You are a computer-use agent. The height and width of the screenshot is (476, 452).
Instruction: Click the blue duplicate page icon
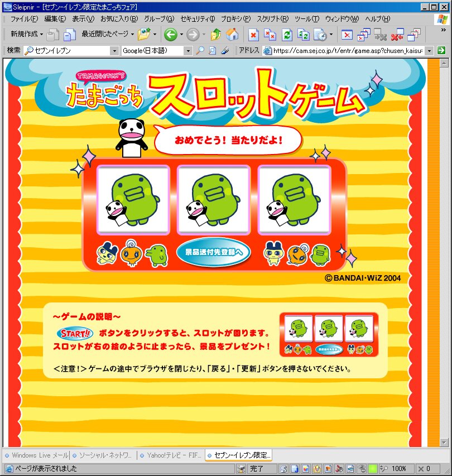point(70,35)
